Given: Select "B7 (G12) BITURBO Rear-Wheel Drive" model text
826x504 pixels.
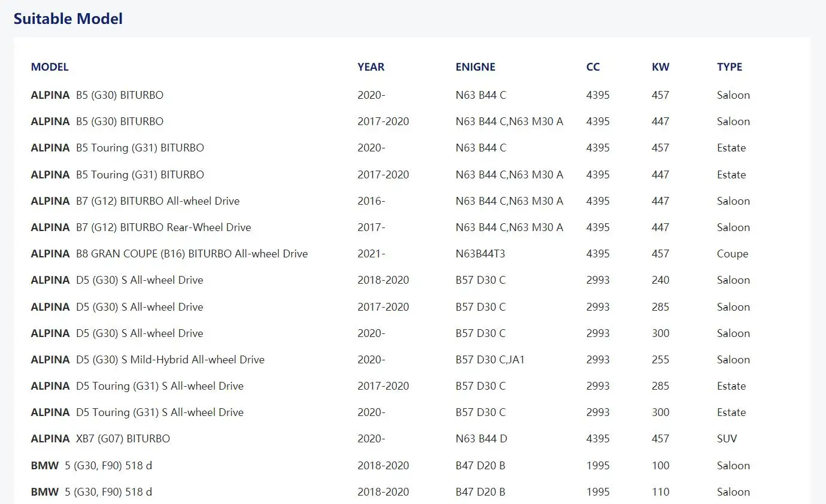Looking at the screenshot, I should [x=163, y=227].
